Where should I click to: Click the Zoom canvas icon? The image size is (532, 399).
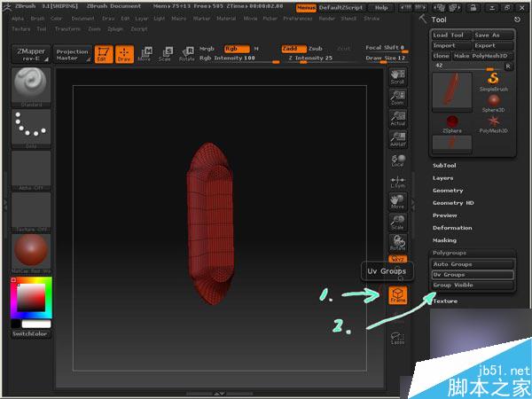pyautogui.click(x=397, y=98)
